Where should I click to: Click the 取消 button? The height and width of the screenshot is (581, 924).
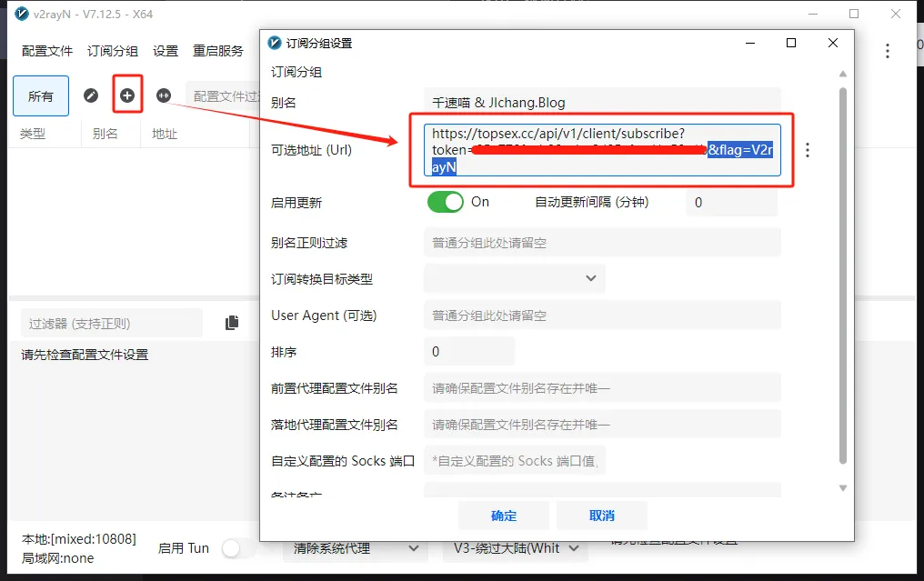pyautogui.click(x=602, y=516)
